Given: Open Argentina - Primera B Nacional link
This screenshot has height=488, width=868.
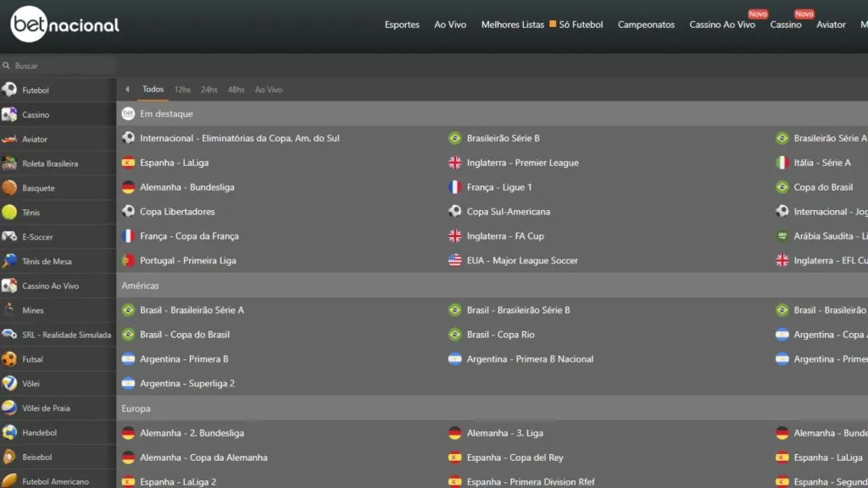Looking at the screenshot, I should point(530,358).
